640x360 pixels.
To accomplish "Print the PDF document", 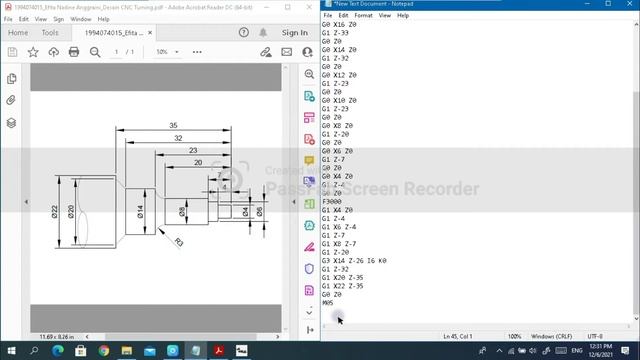I will [74, 52].
